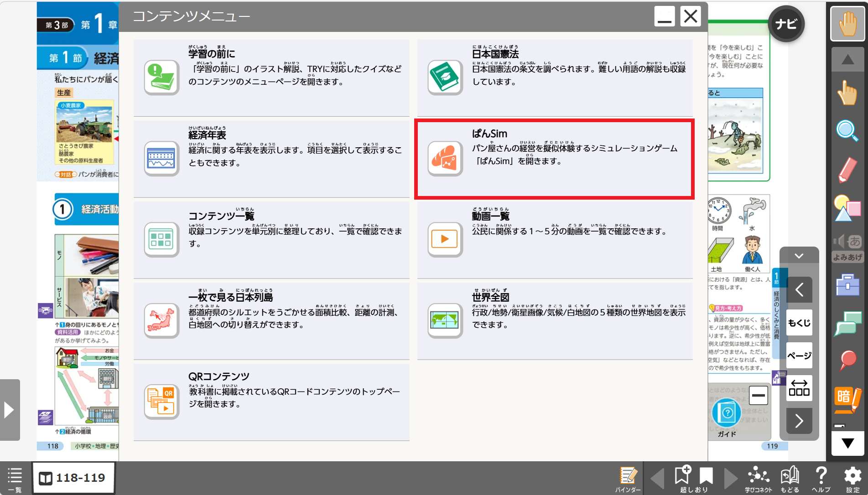This screenshot has width=868, height=495.
Task: Open the 経済年表 timeline
Action: pyautogui.click(x=271, y=159)
